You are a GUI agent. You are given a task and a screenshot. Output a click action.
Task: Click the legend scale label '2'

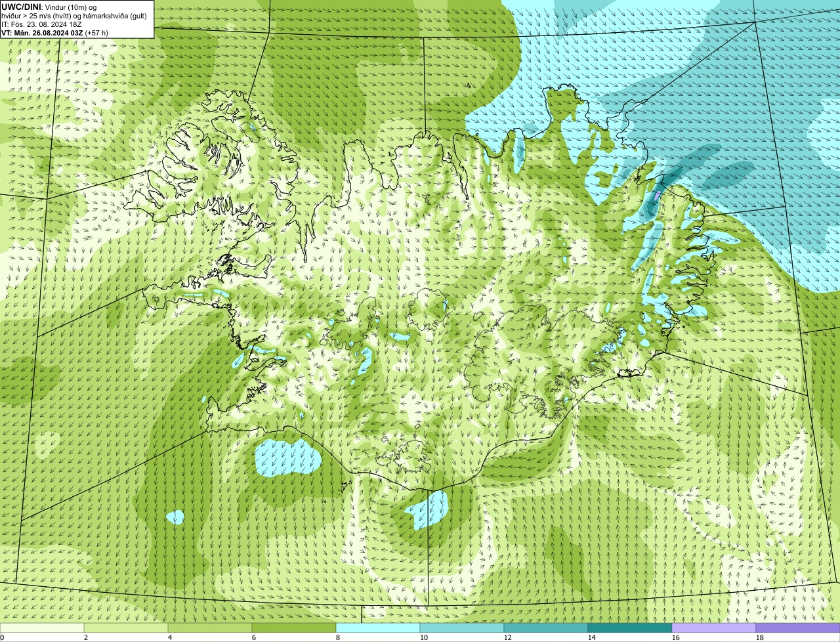pos(86,637)
